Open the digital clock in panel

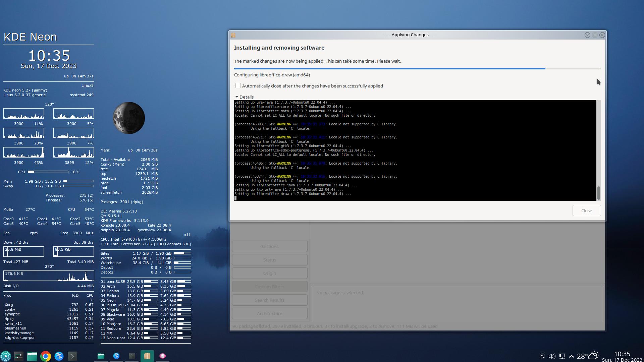[x=622, y=356]
